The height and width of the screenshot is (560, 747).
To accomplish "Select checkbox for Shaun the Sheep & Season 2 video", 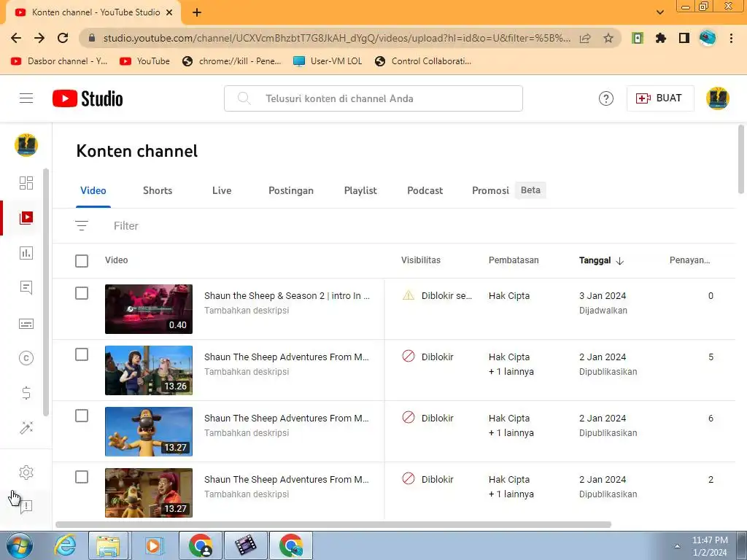I will [82, 293].
